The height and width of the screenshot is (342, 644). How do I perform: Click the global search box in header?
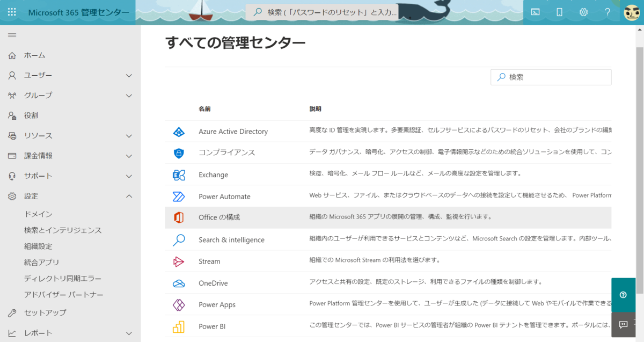coord(322,12)
